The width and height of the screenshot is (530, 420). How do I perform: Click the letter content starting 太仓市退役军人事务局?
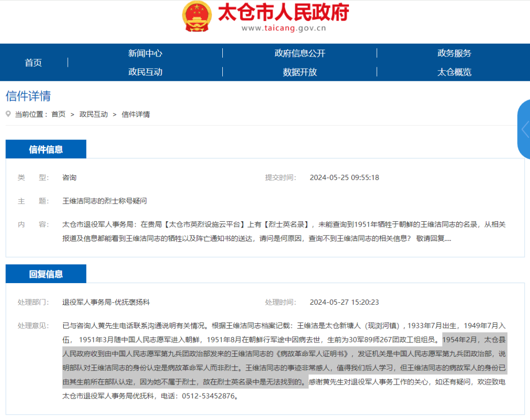click(284, 232)
